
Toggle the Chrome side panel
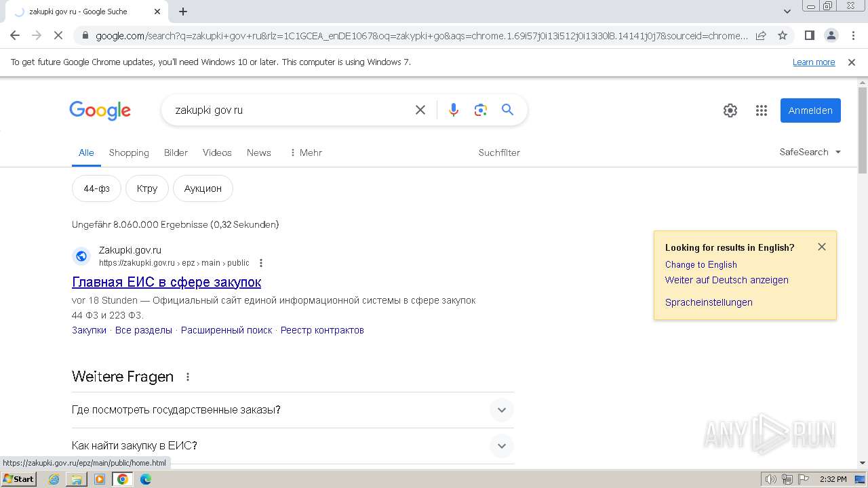coord(809,35)
